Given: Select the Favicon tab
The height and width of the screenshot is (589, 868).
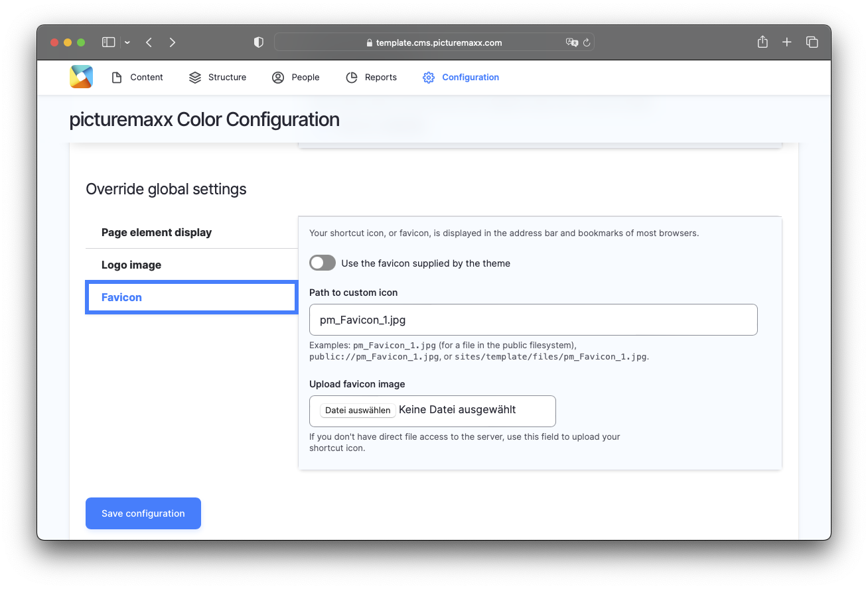Looking at the screenshot, I should pyautogui.click(x=191, y=297).
